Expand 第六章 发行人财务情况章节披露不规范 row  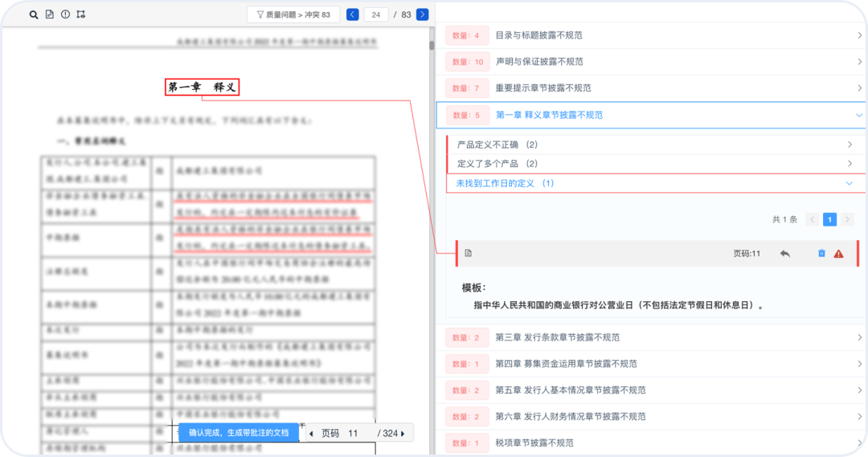click(653, 417)
